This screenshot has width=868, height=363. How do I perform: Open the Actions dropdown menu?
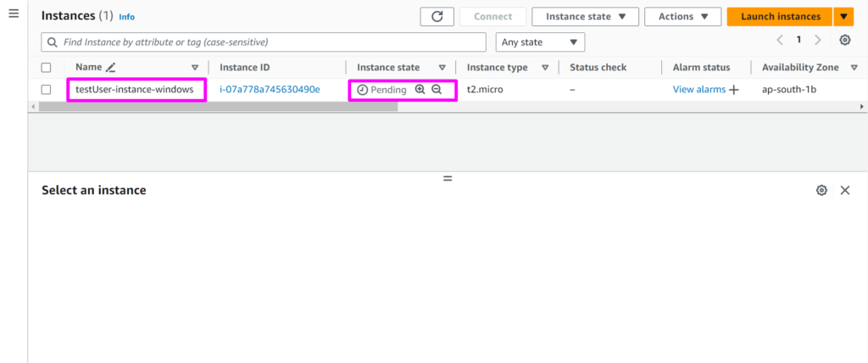coord(682,16)
